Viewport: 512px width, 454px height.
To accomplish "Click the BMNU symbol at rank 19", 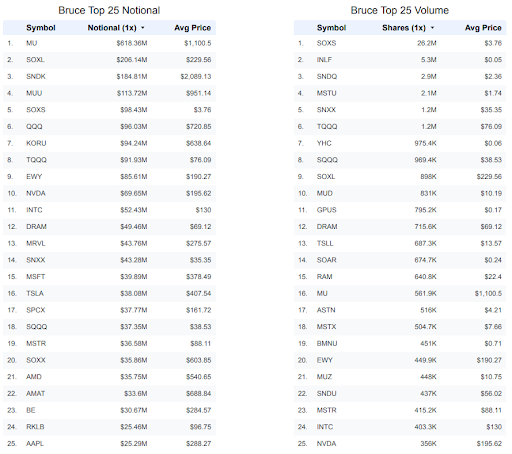I will (x=327, y=343).
